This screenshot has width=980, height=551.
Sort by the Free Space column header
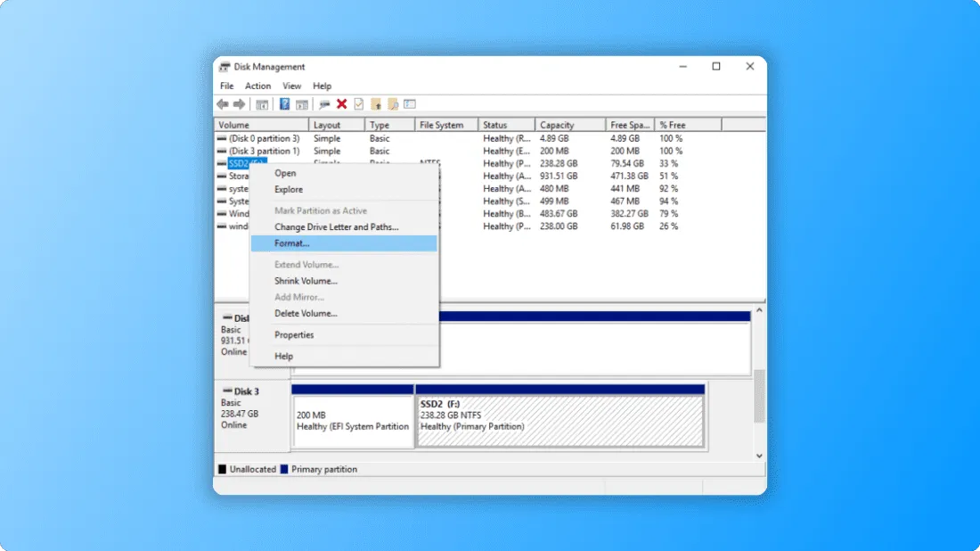(630, 125)
